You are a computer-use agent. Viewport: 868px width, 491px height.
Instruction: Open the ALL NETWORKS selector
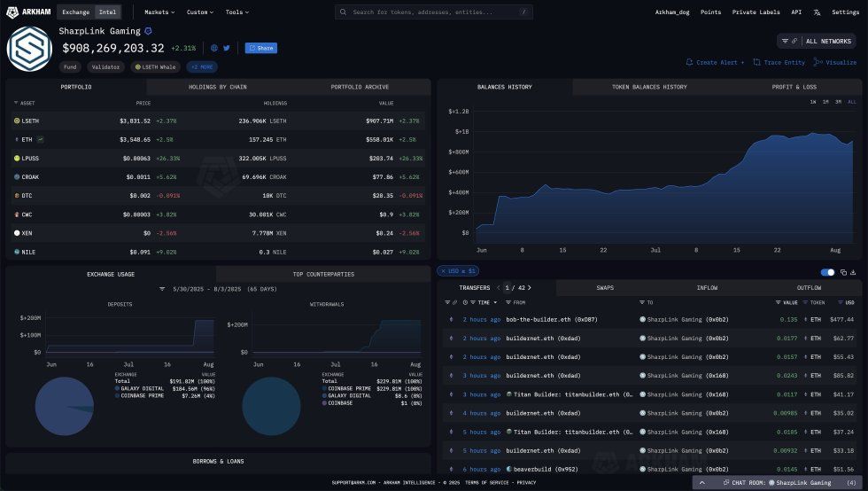click(817, 41)
